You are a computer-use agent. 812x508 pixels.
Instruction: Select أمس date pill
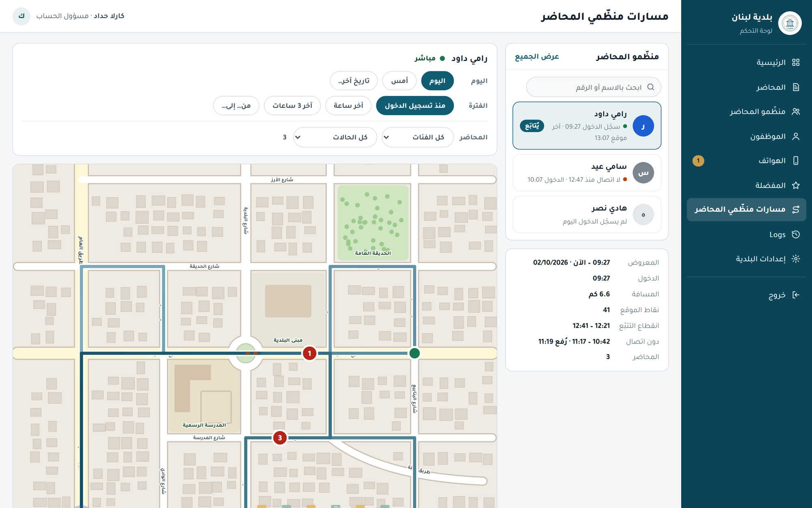coord(400,81)
